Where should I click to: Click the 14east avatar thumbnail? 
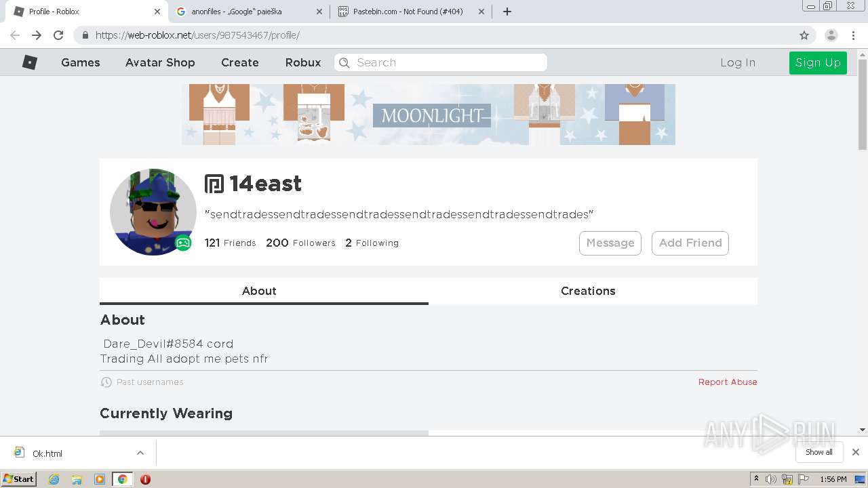point(153,212)
